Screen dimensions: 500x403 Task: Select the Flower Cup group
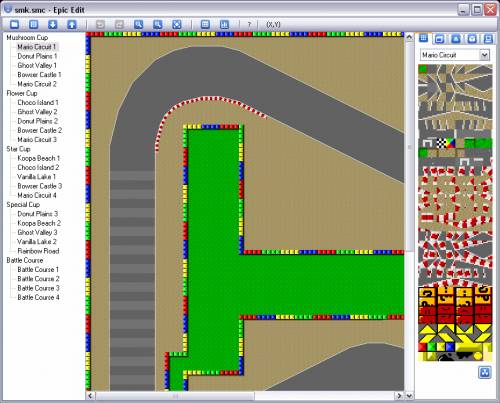click(x=22, y=93)
